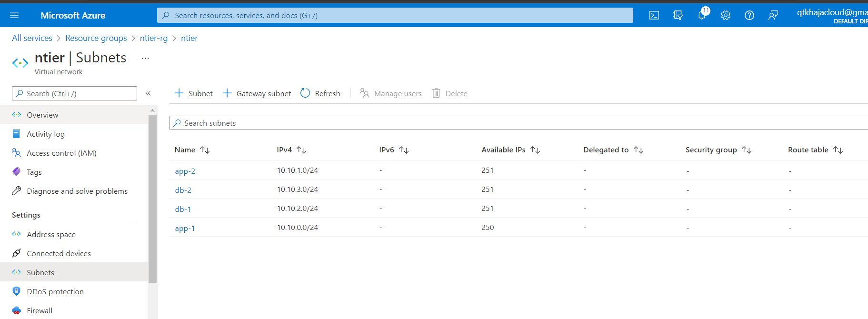This screenshot has height=319, width=868.
Task: Open the account menu qtkhajacloud
Action: 832,15
